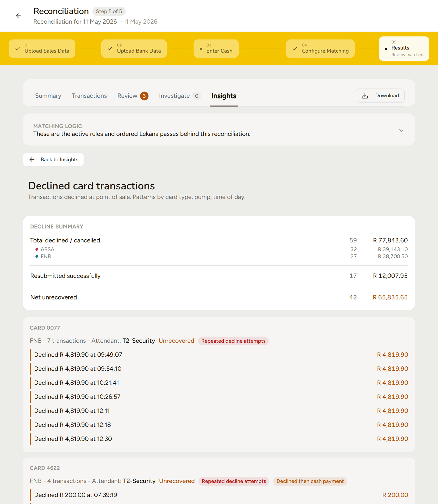Go to step 01 Upload Sales Data
The image size is (438, 504).
pyautogui.click(x=42, y=49)
